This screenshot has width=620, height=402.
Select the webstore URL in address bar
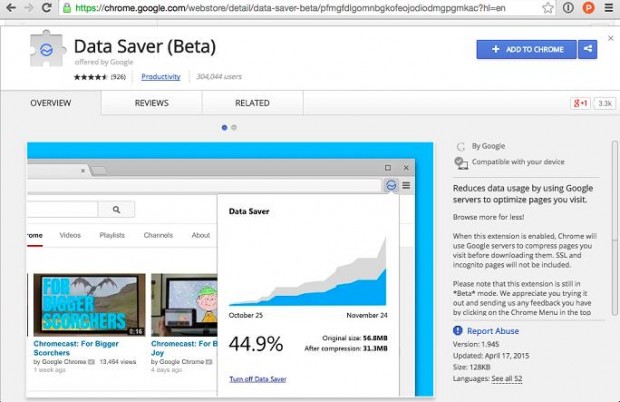290,8
